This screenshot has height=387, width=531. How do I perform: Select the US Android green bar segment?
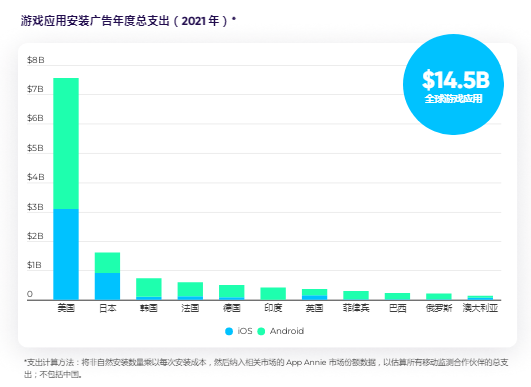point(66,144)
